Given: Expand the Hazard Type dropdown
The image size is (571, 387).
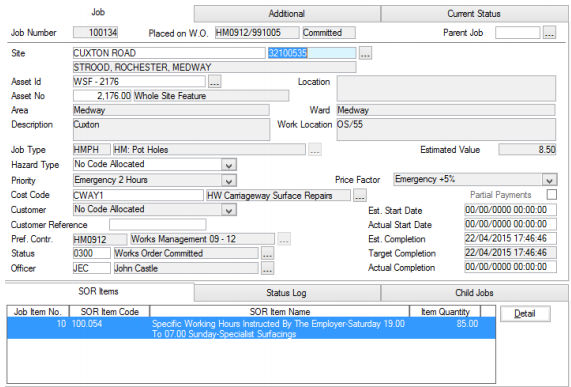Looking at the screenshot, I should pos(229,165).
